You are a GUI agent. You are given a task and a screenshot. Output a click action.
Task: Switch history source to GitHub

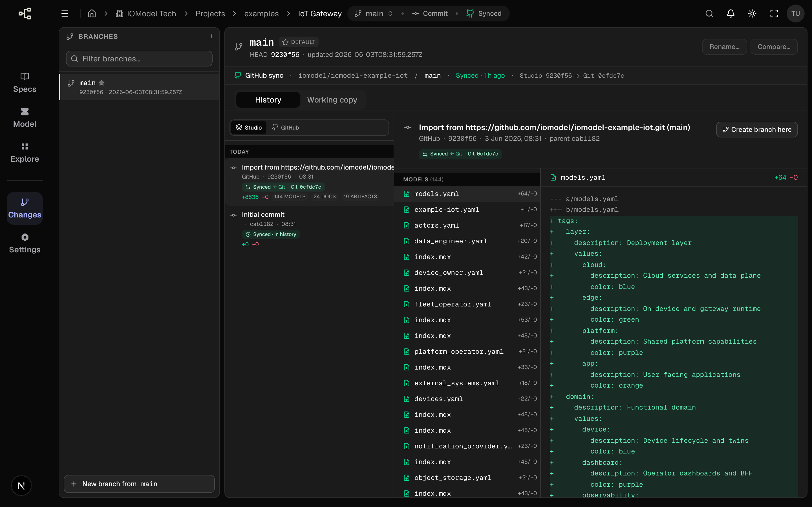coord(286,127)
